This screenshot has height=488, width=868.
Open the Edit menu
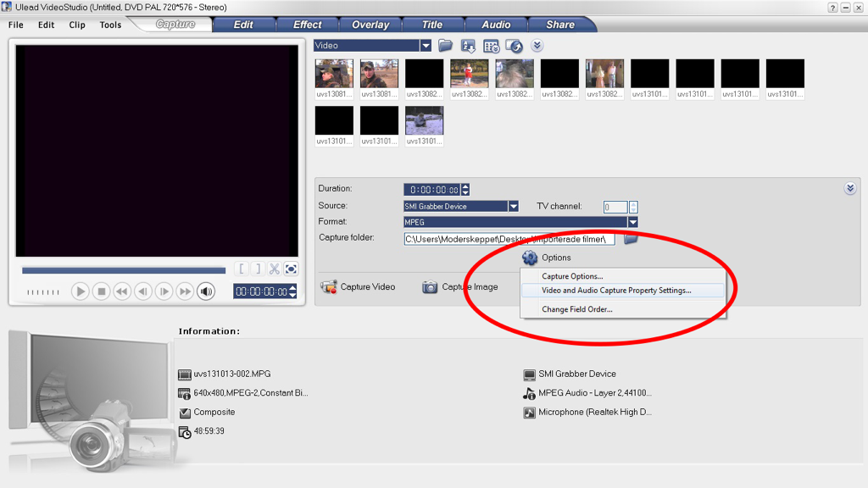click(46, 25)
